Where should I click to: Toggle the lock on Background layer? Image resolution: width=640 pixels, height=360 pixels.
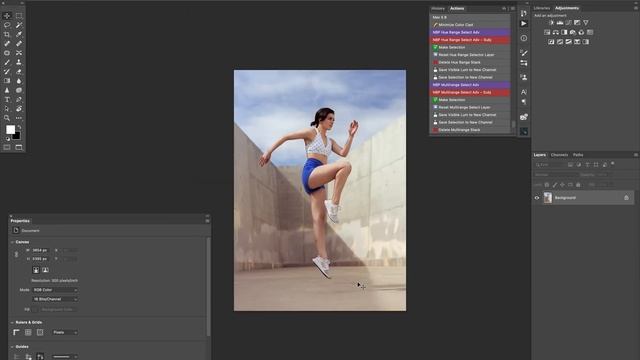626,198
